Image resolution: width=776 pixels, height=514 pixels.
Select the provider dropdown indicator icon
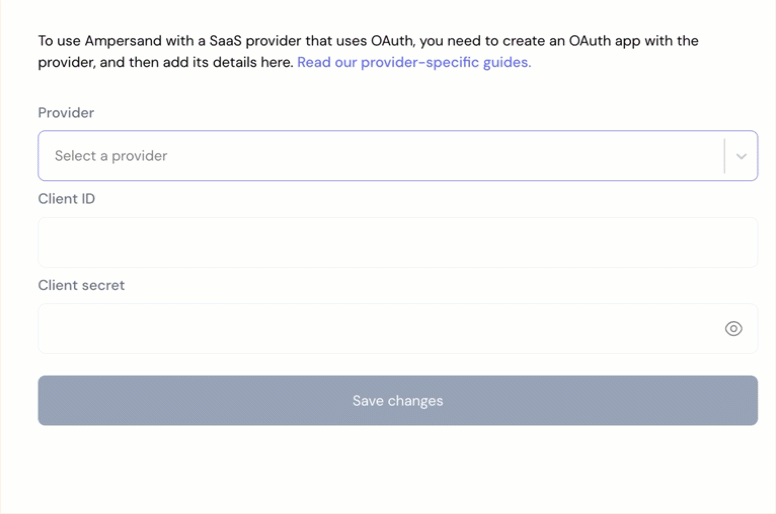(741, 156)
